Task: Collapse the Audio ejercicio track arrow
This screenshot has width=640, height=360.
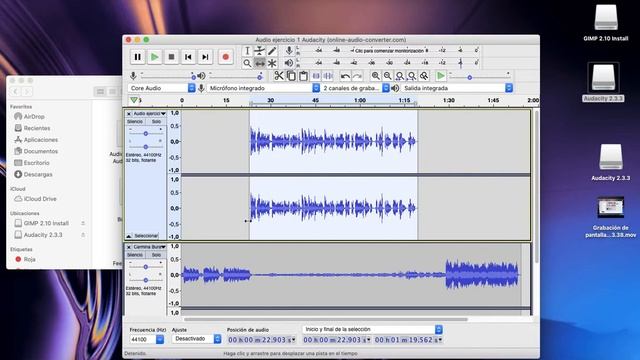Action: coord(129,236)
